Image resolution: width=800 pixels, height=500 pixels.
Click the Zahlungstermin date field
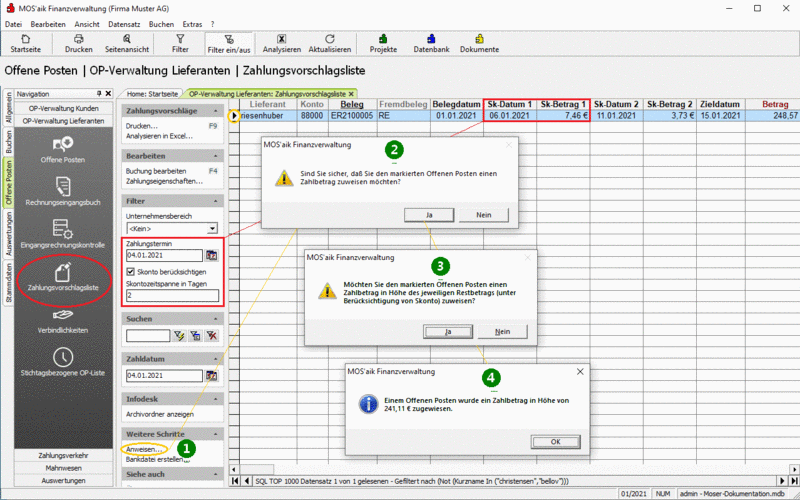pos(164,255)
